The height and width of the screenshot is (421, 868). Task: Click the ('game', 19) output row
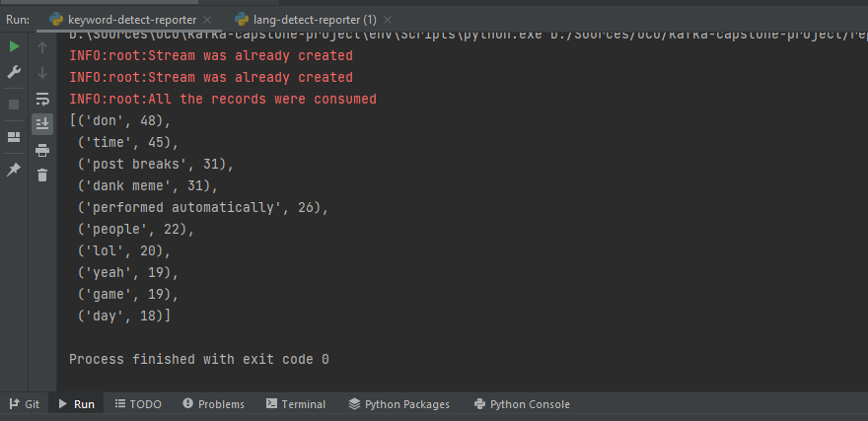[x=128, y=295]
